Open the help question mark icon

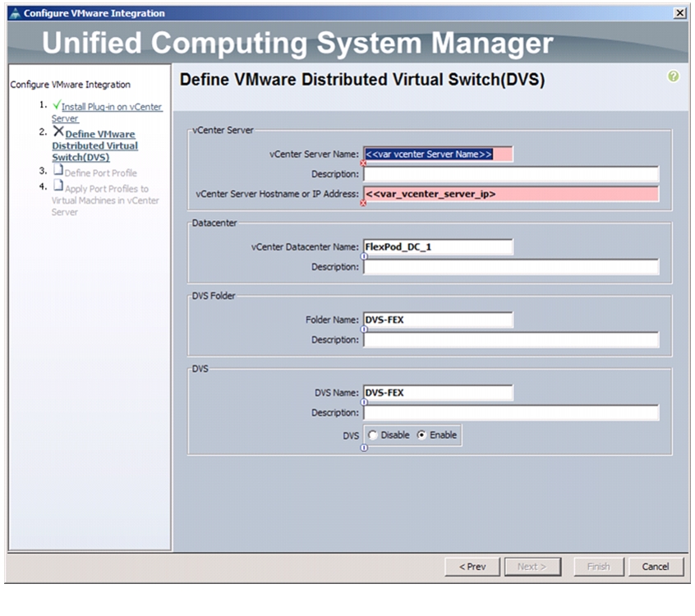tap(674, 76)
